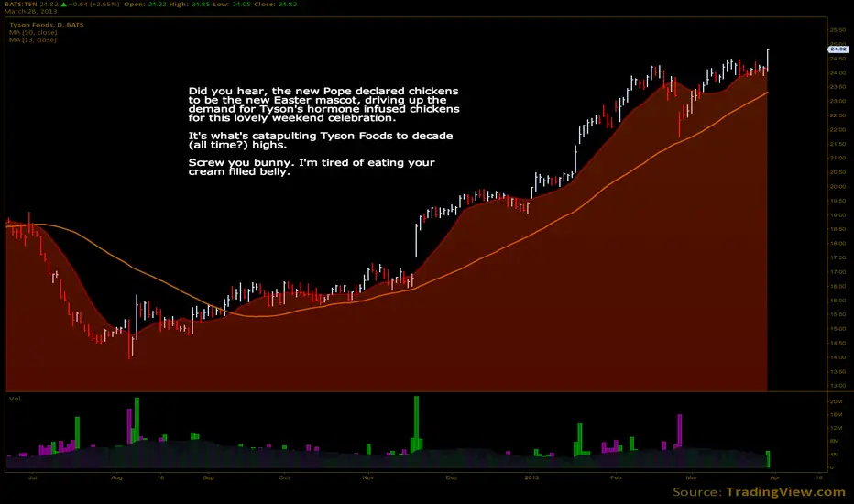Select the 'catapulting Tyson Foods' note paragraph
This screenshot has width=854, height=504.
321,140
